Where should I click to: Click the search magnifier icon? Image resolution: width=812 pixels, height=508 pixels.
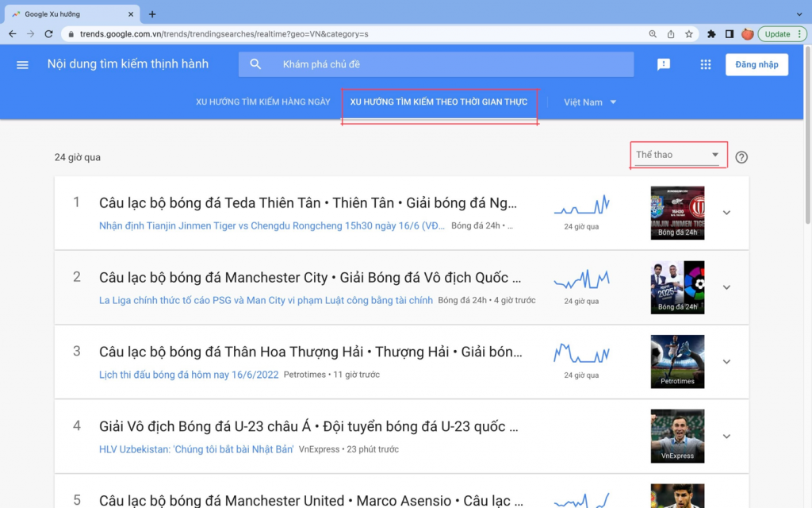tap(255, 64)
